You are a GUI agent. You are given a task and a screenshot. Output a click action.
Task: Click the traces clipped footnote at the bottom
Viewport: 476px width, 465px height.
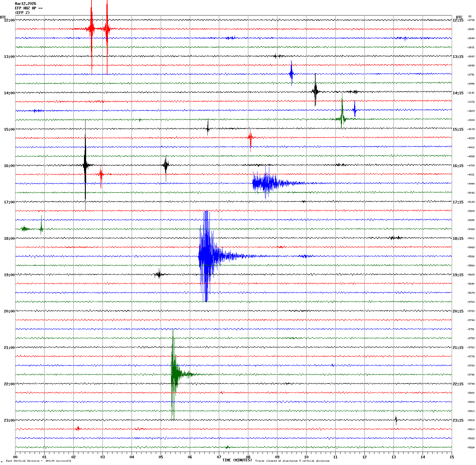coord(292,461)
